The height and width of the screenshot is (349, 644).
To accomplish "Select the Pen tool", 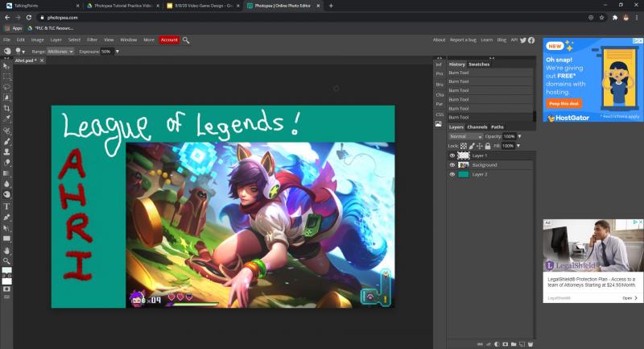I will point(6,217).
